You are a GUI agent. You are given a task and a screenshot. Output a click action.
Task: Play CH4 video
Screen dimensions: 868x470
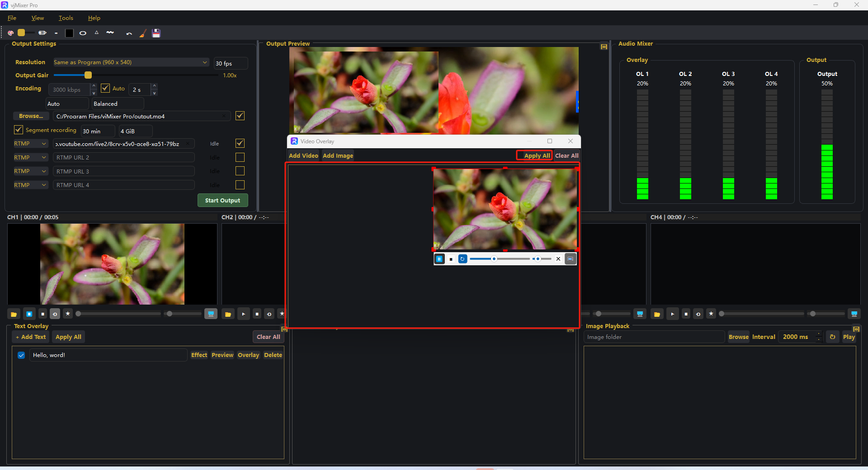[x=672, y=314]
